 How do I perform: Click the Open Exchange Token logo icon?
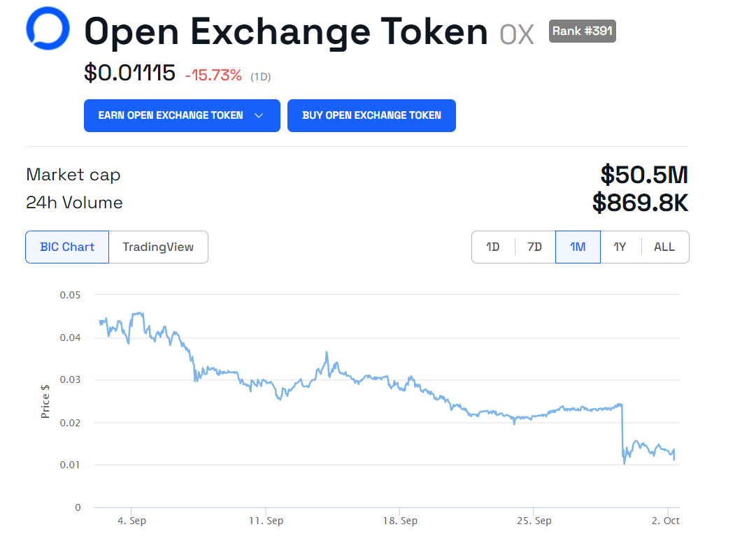[48, 29]
